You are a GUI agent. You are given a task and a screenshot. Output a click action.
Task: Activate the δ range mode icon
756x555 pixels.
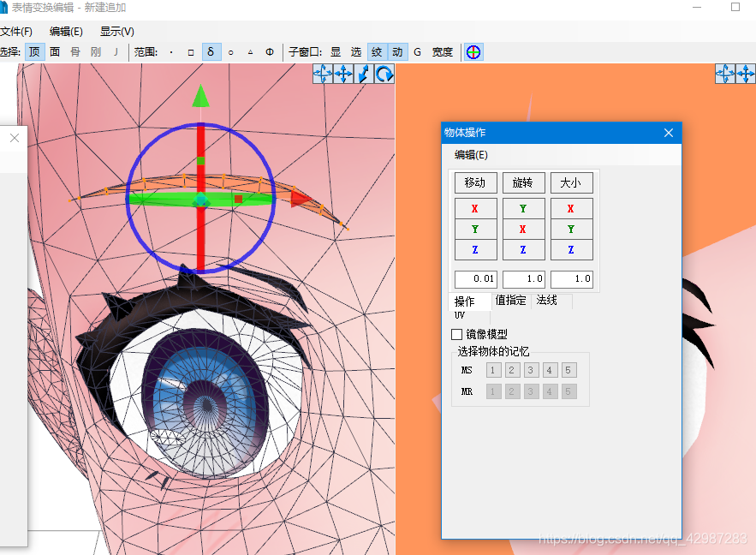[x=211, y=51]
